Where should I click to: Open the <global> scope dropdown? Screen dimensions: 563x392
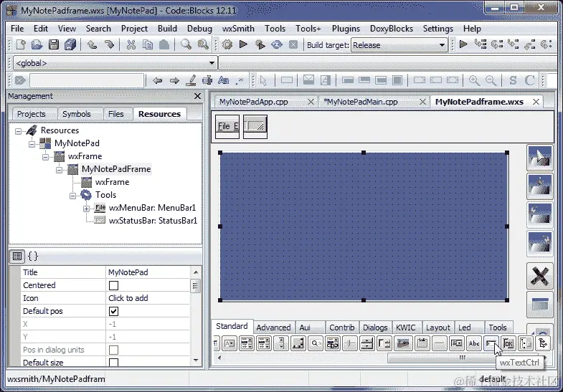coord(115,63)
